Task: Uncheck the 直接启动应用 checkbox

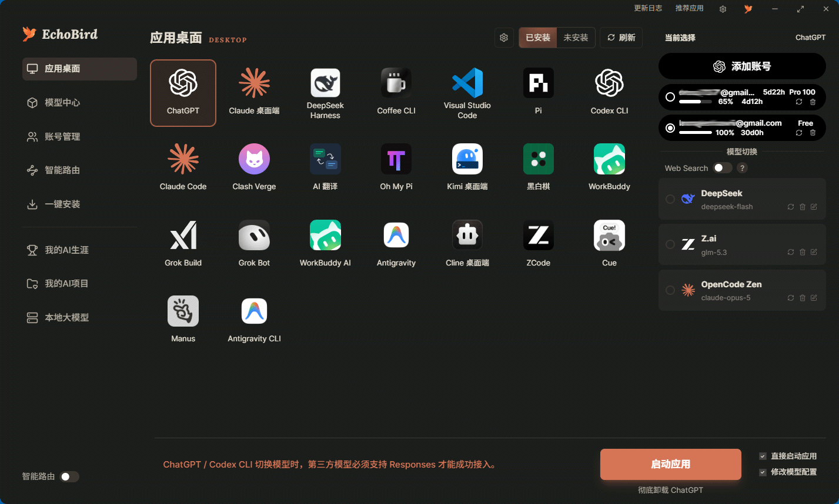Action: (763, 456)
